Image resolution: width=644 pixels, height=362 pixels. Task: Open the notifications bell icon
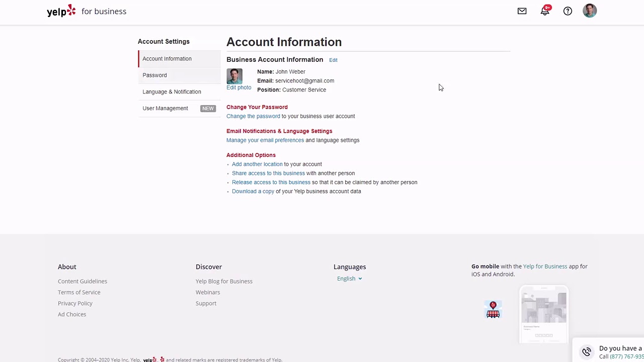[x=545, y=11]
